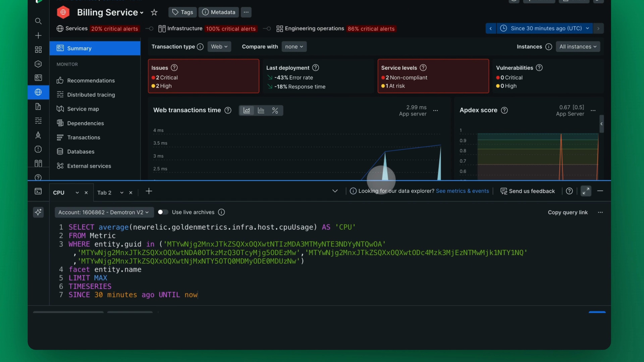Open help for Apdex score
The image size is (644, 362).
504,110
